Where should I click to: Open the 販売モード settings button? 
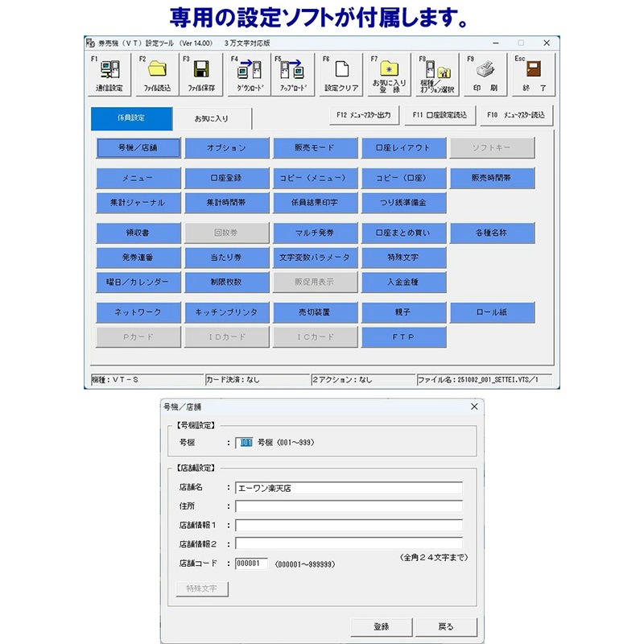pos(316,147)
